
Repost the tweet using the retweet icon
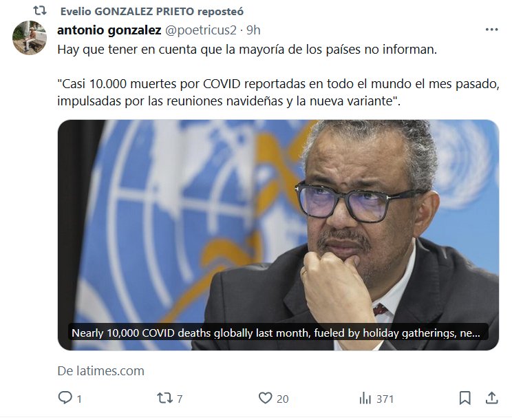(x=164, y=398)
